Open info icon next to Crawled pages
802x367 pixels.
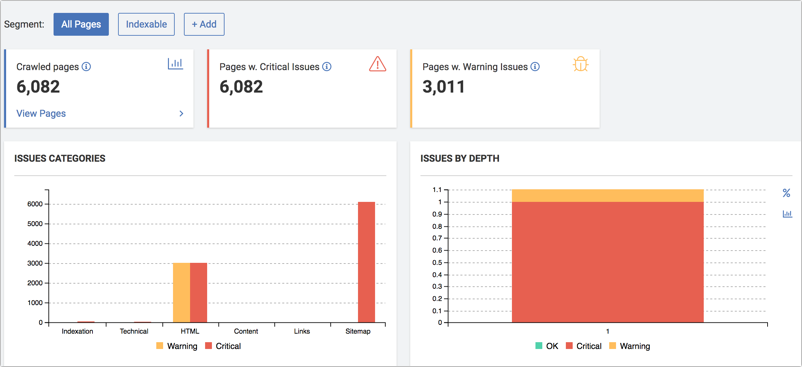pyautogui.click(x=86, y=67)
